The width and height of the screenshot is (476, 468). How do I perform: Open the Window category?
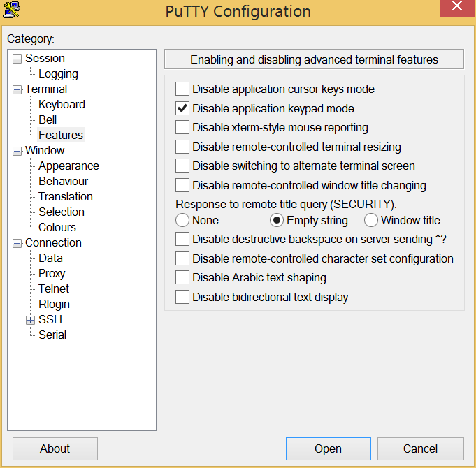click(45, 150)
